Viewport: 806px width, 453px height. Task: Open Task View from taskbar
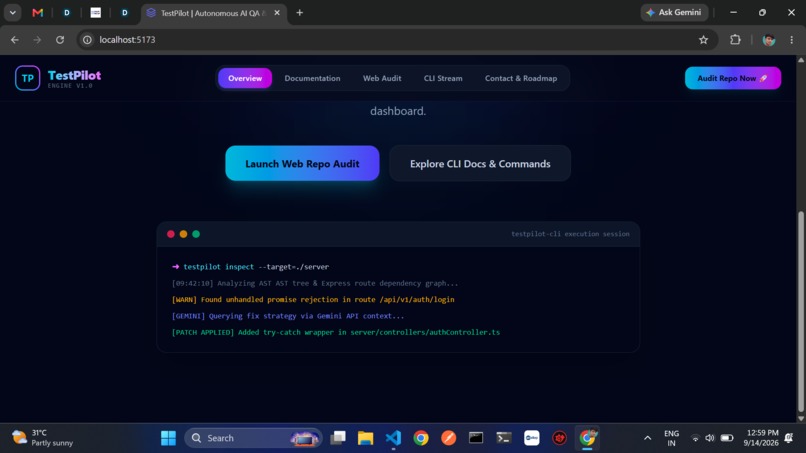(x=338, y=438)
